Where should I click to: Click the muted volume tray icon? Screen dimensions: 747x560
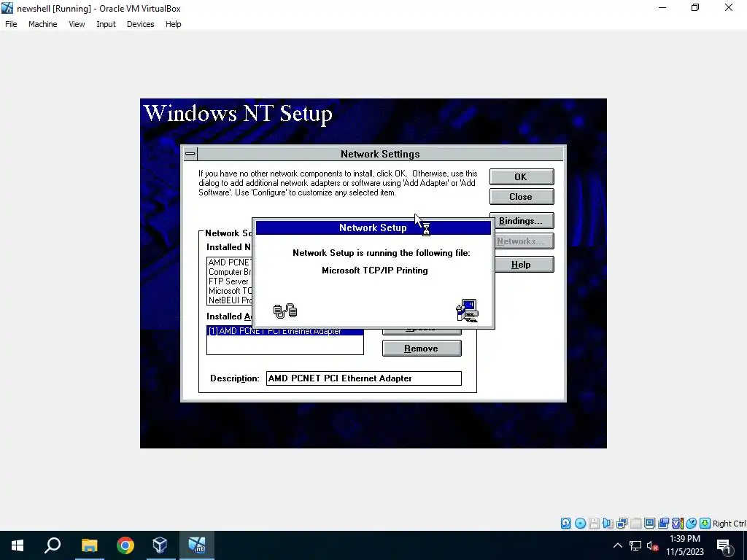(x=653, y=545)
